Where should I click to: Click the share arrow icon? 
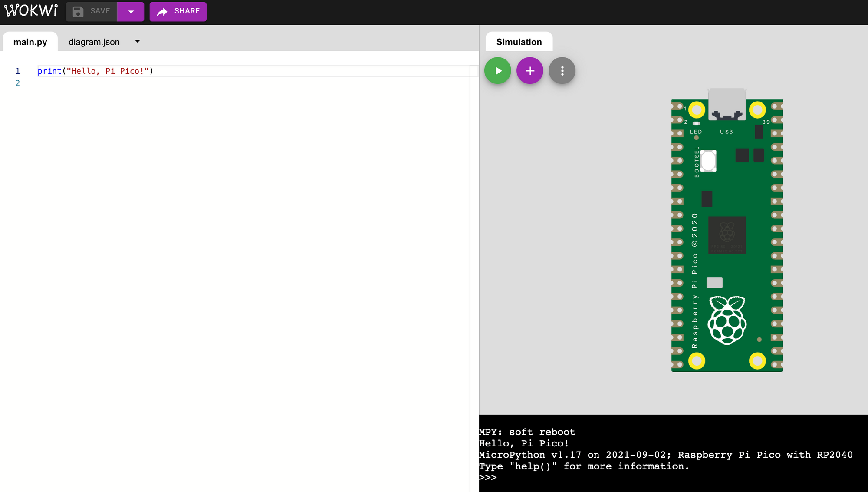pyautogui.click(x=162, y=11)
